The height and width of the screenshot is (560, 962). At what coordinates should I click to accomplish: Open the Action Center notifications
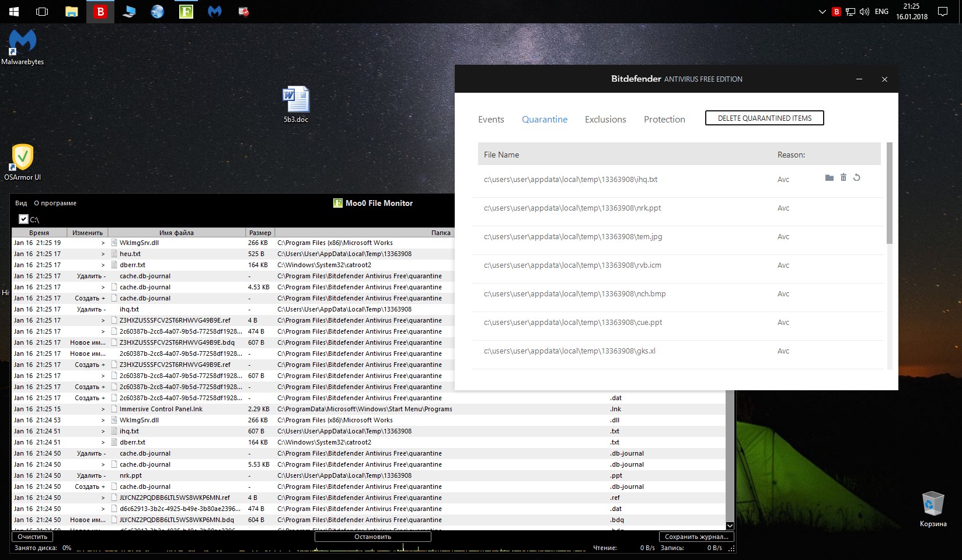(x=943, y=12)
